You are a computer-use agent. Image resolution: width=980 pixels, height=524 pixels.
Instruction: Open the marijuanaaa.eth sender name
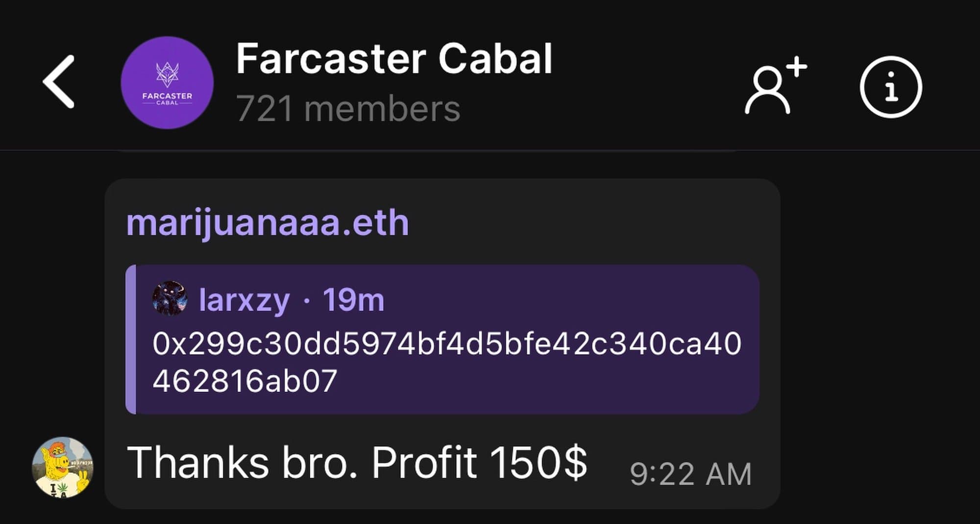point(268,223)
